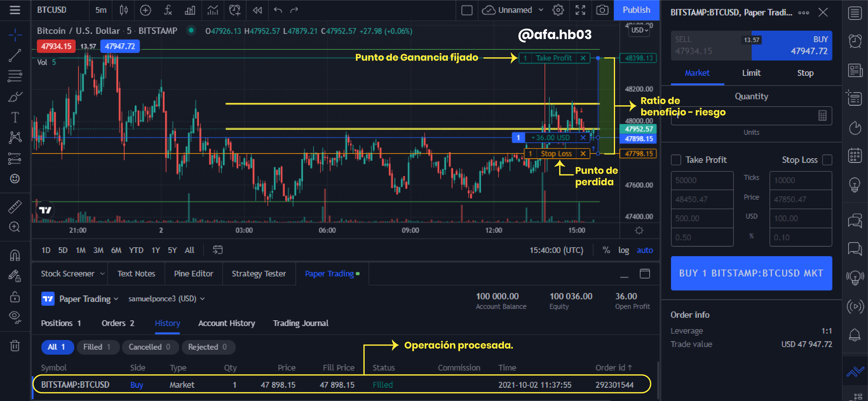The width and height of the screenshot is (868, 401).
Task: Hide all drawings with eye icon
Action: [x=15, y=317]
